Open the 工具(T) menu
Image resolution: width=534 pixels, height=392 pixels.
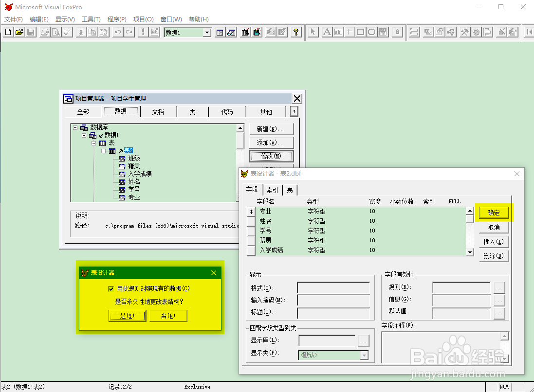click(91, 19)
